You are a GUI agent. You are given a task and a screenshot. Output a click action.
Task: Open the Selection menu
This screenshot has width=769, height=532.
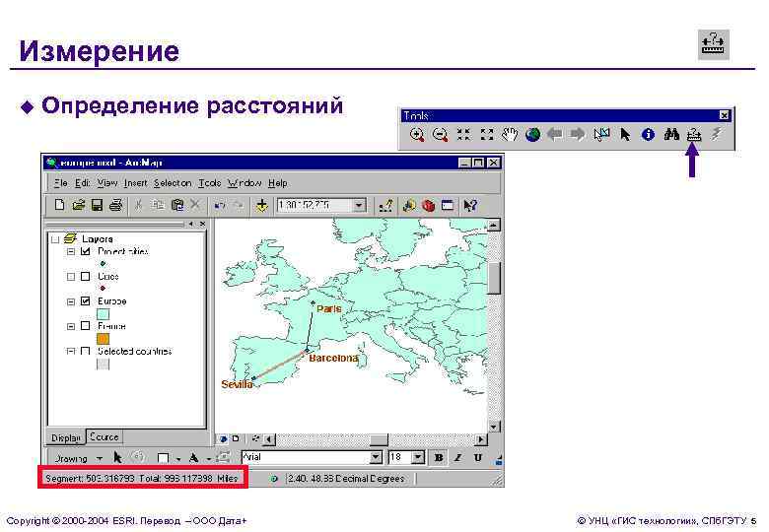(173, 182)
